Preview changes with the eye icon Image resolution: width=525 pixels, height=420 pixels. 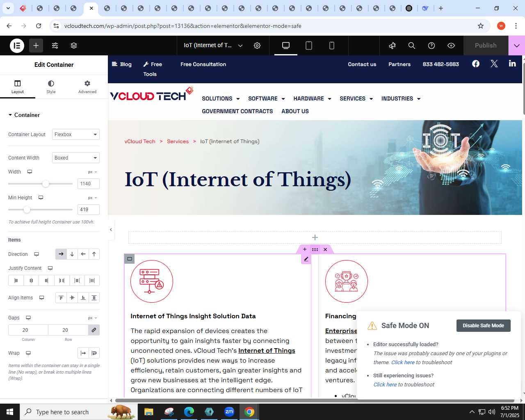[x=451, y=46]
